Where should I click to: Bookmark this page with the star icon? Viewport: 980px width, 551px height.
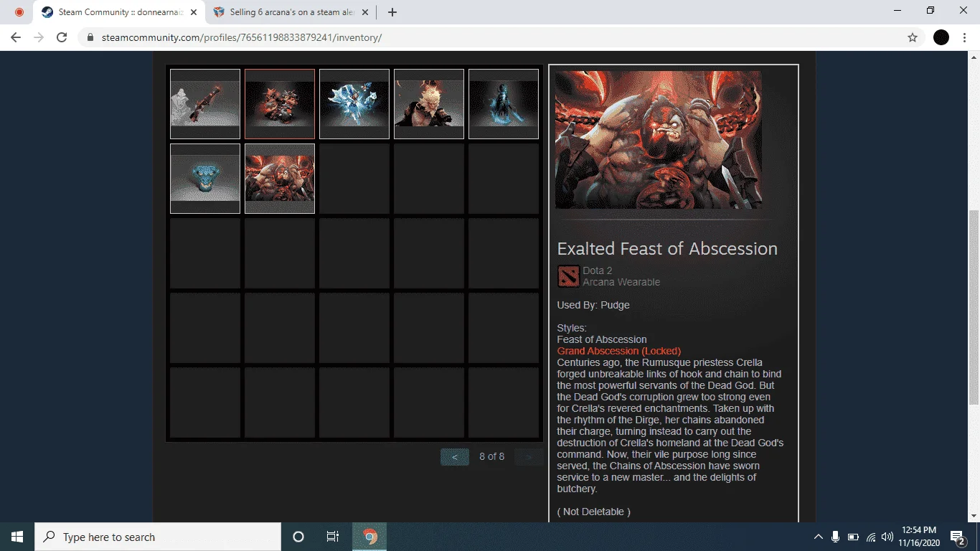913,37
